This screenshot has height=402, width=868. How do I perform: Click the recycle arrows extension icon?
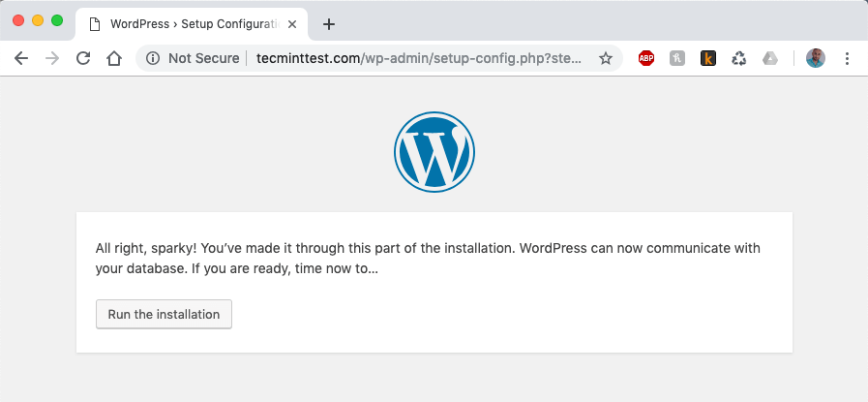click(x=739, y=58)
